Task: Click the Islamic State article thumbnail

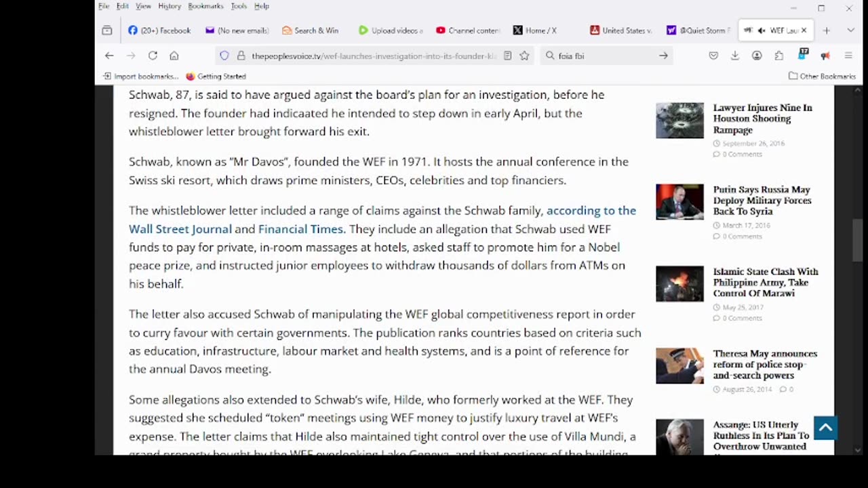Action: tap(679, 284)
